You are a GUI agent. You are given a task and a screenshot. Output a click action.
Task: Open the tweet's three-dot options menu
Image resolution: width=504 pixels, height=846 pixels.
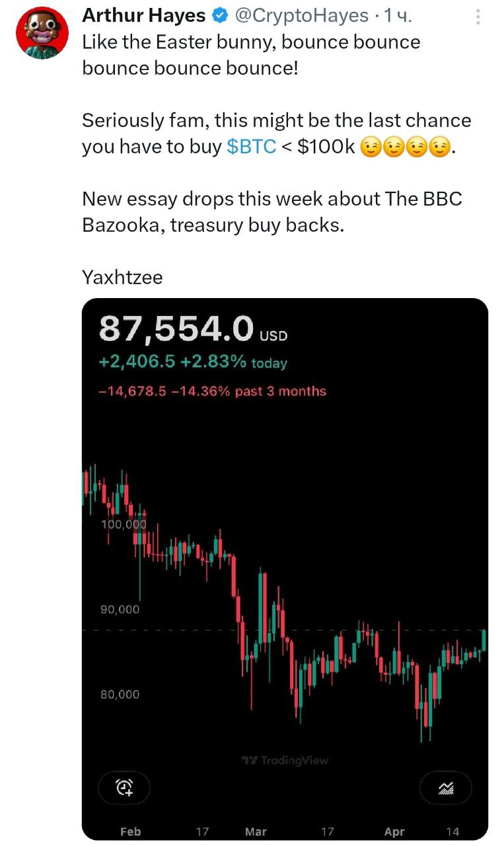(x=478, y=16)
